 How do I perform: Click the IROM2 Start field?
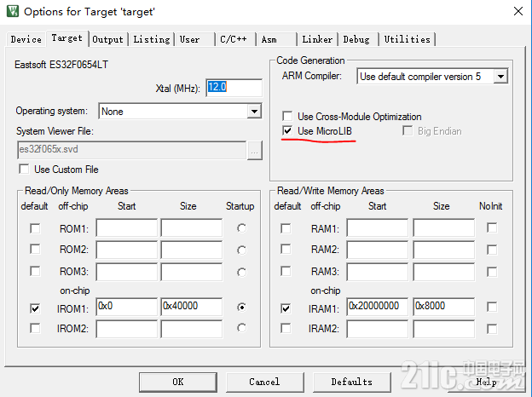126,329
